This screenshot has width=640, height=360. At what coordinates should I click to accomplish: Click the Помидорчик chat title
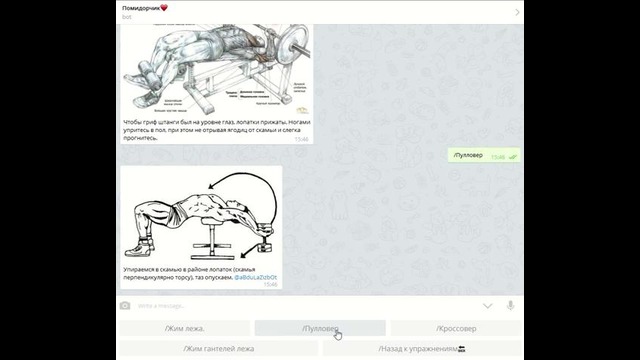145,8
